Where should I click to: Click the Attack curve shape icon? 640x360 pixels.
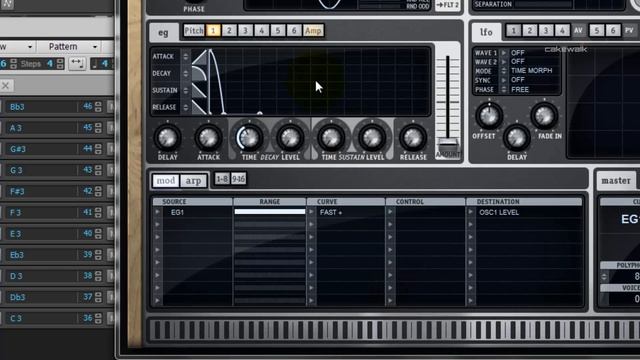[x=199, y=57]
